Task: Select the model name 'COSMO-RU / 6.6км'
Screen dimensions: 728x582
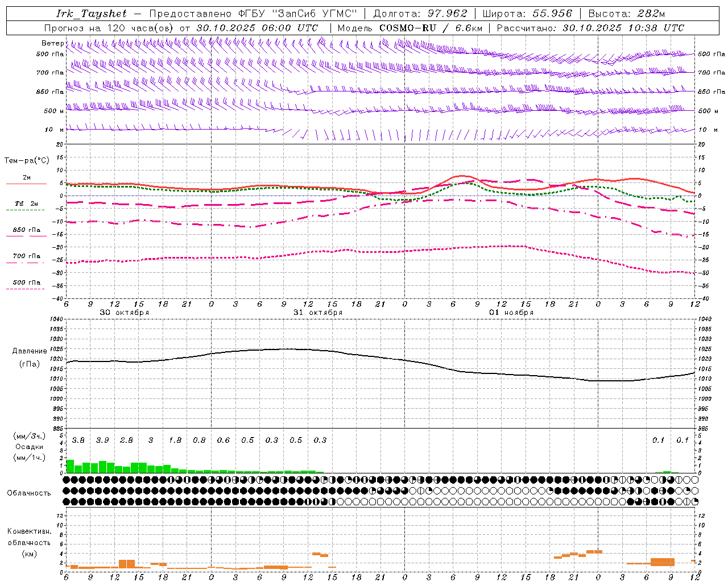Action: pos(431,28)
